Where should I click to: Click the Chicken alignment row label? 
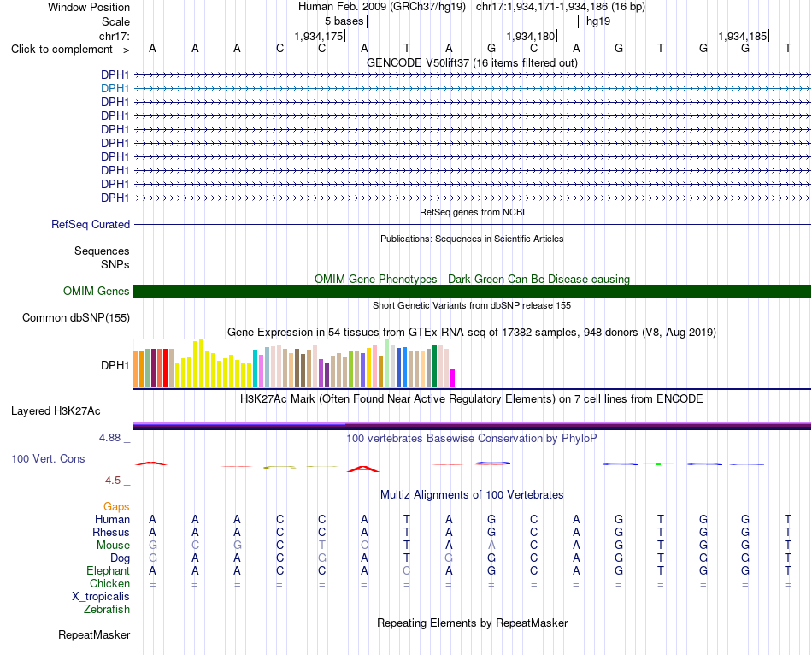109,583
